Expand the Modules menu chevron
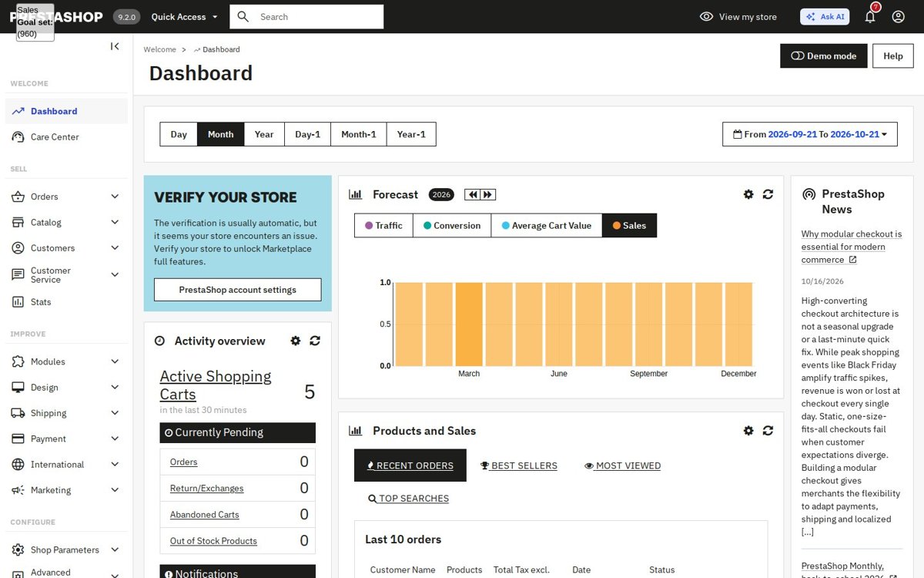The image size is (924, 578). (x=115, y=361)
